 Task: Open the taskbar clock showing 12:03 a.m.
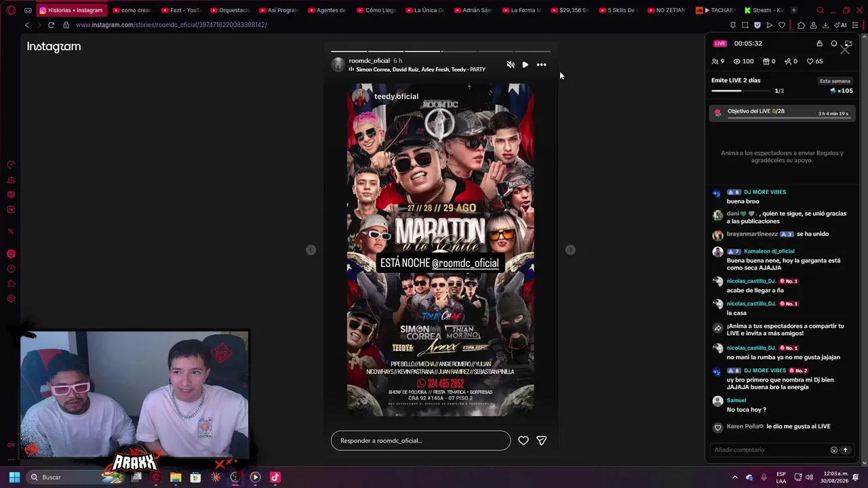click(x=835, y=477)
